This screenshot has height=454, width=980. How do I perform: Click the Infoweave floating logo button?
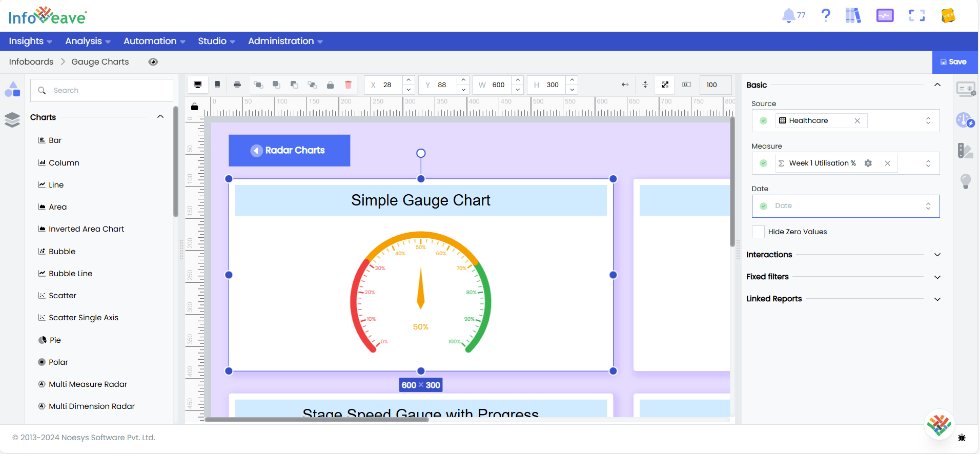[x=939, y=425]
